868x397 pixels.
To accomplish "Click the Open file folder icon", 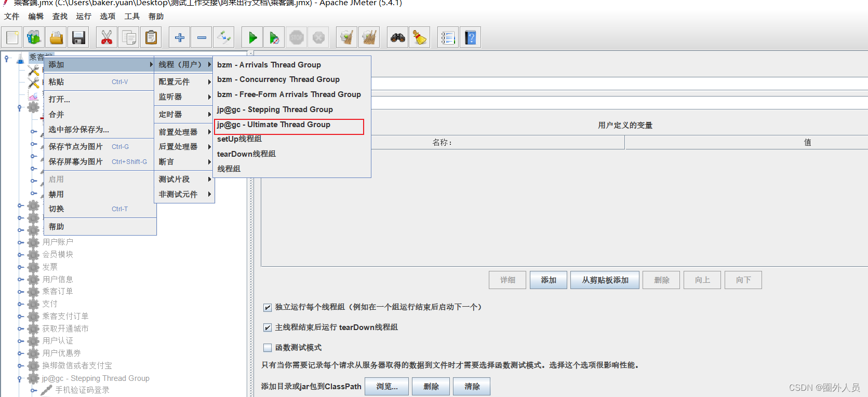I will point(56,37).
